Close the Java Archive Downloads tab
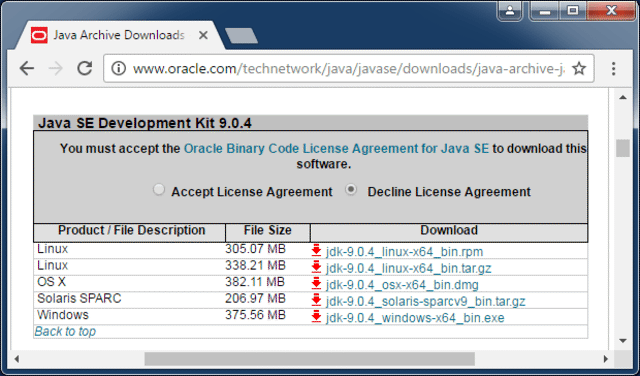The height and width of the screenshot is (376, 640). click(203, 36)
